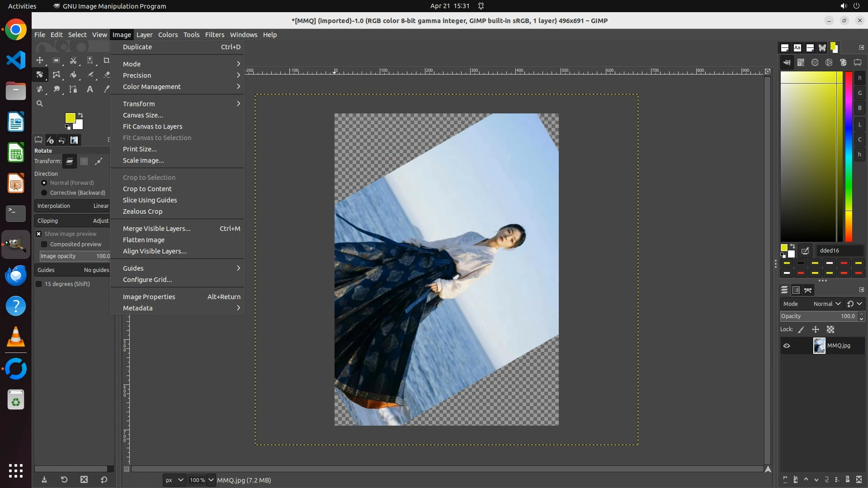The height and width of the screenshot is (488, 868).
Task: Click the yellow foreground color swatch
Action: (x=70, y=118)
